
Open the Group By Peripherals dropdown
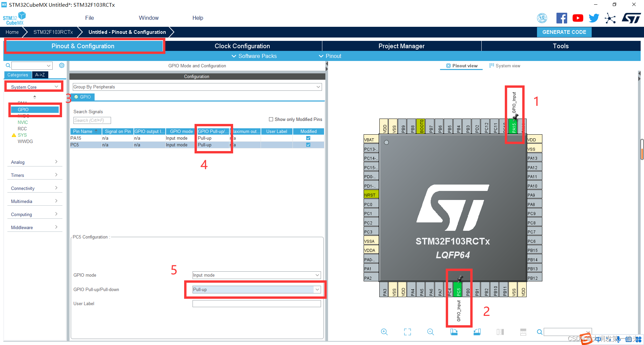coord(318,87)
